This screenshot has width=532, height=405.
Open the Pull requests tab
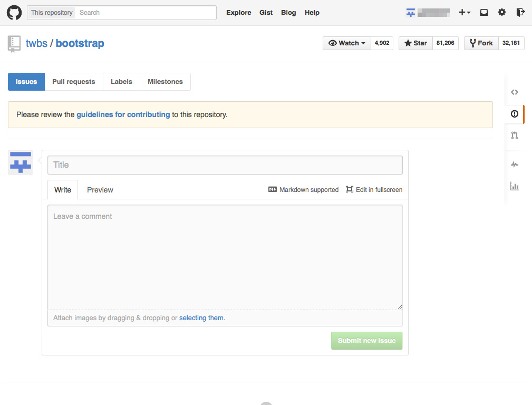[74, 82]
